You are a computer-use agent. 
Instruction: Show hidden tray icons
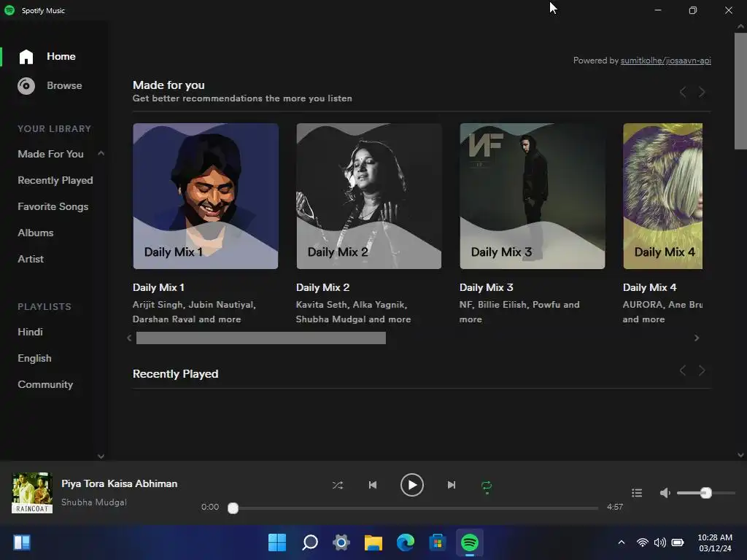[622, 542]
